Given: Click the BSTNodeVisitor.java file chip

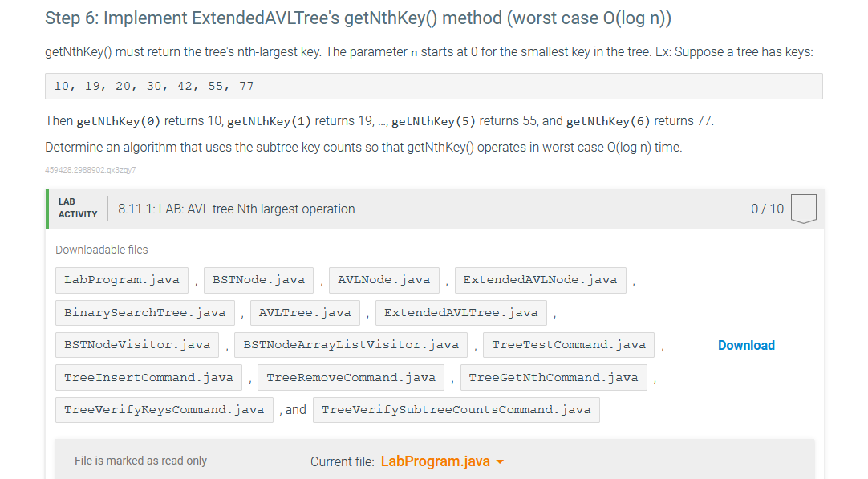Looking at the screenshot, I should (x=136, y=344).
